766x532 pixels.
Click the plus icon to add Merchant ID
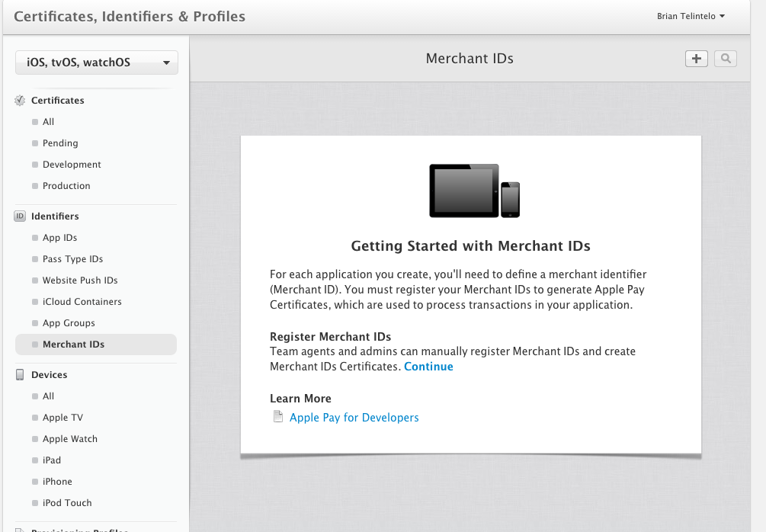[696, 59]
